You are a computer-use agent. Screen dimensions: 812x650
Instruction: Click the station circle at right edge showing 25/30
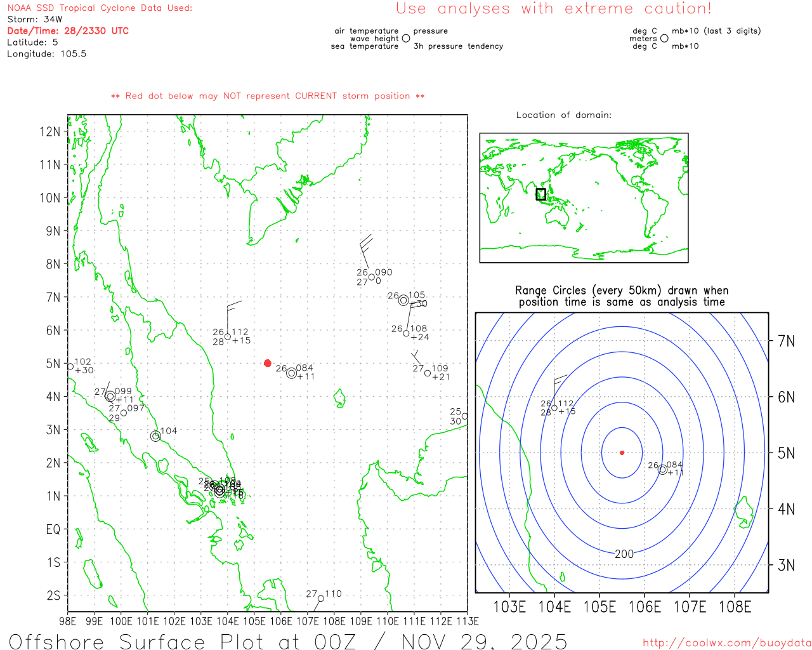tap(465, 416)
